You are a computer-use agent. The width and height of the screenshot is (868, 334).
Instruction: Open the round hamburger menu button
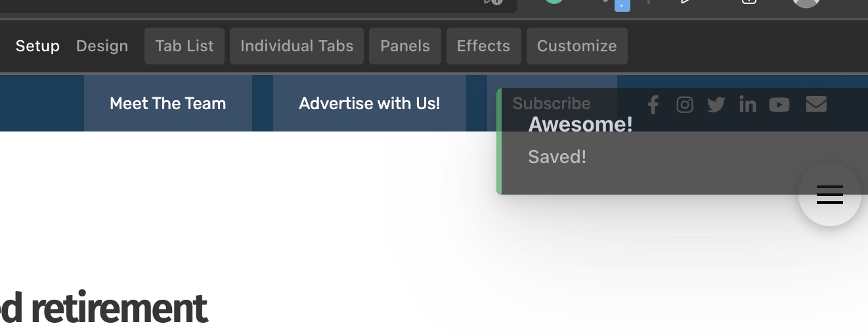(830, 195)
